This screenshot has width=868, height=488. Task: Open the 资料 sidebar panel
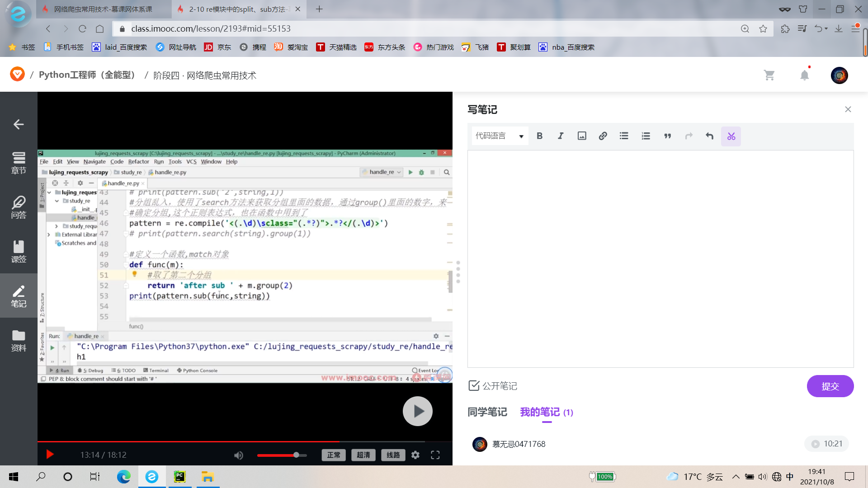tap(19, 340)
